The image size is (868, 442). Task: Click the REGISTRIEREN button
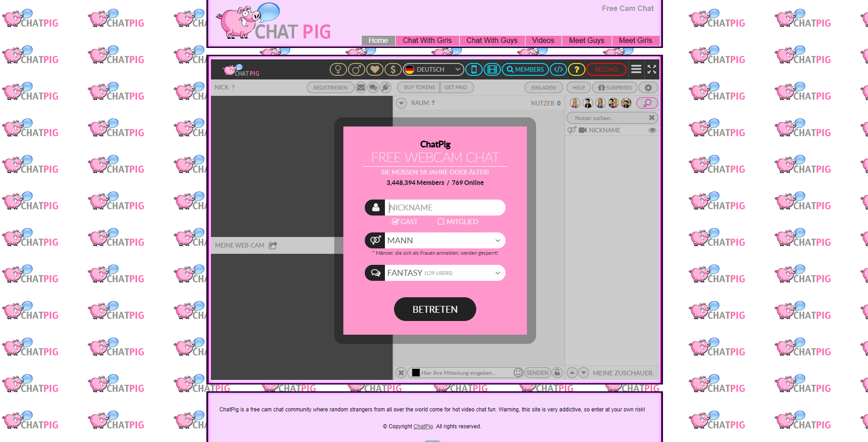[x=330, y=87]
